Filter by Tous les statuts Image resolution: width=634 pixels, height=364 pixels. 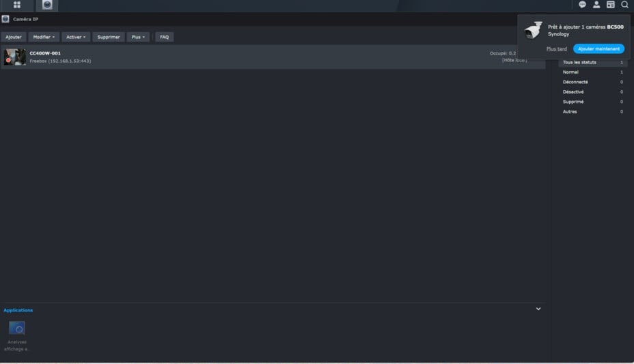(x=579, y=62)
